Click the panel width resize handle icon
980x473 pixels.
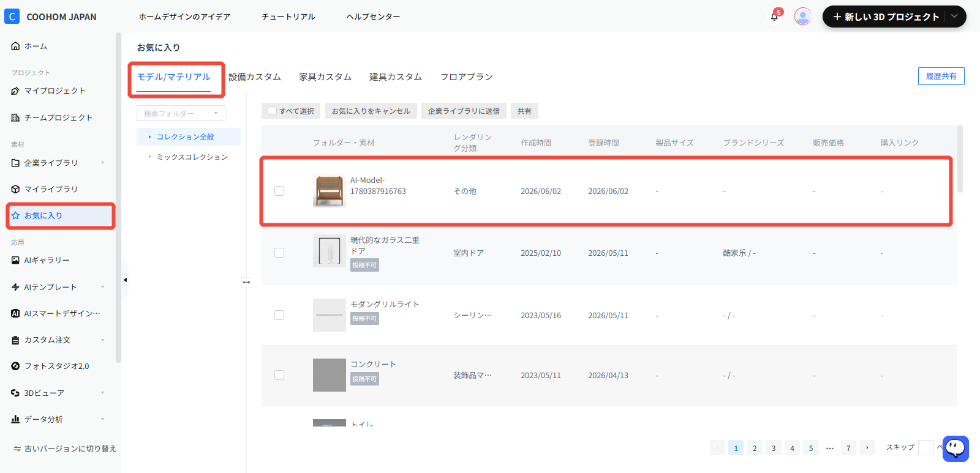point(246,282)
